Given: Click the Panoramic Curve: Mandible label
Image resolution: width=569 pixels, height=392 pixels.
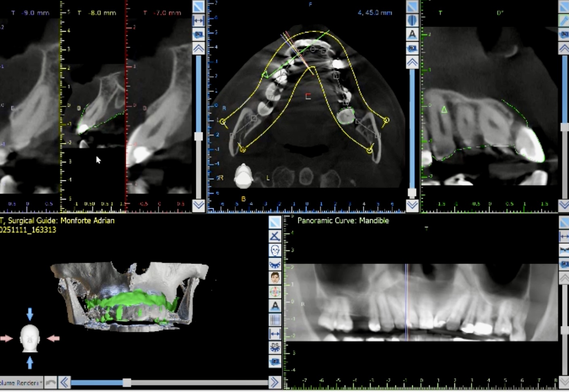Looking at the screenshot, I should point(343,220).
